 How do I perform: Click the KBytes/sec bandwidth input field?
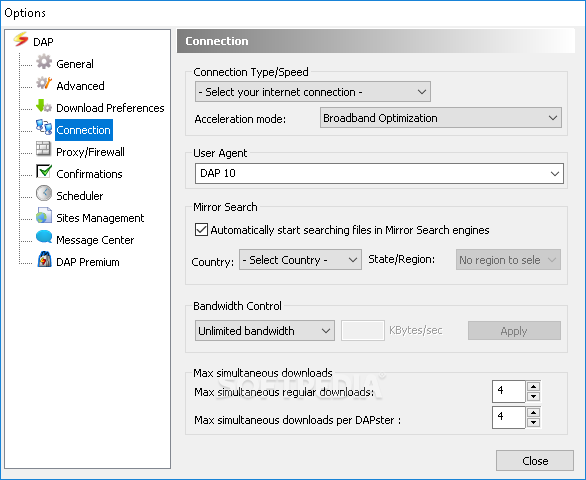coord(363,330)
